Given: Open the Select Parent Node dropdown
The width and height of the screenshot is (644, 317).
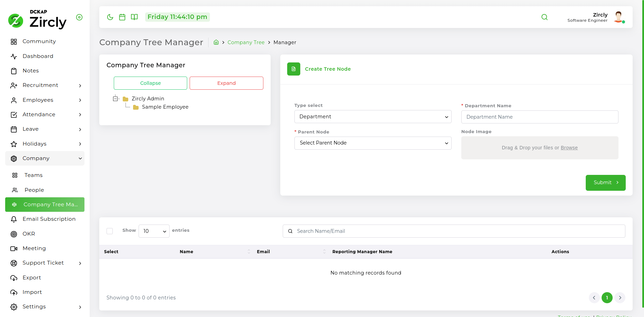Looking at the screenshot, I should (x=373, y=143).
